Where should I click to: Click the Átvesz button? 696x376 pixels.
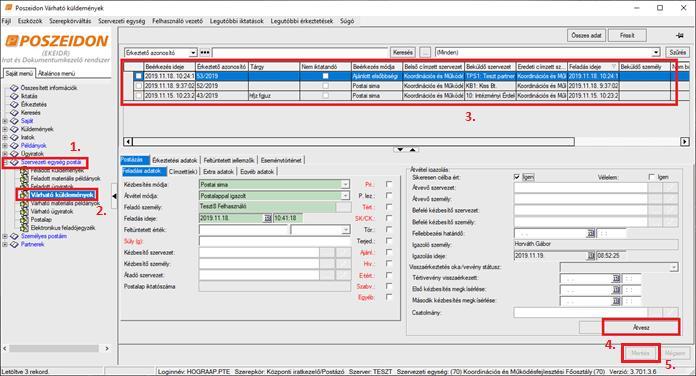point(641,327)
